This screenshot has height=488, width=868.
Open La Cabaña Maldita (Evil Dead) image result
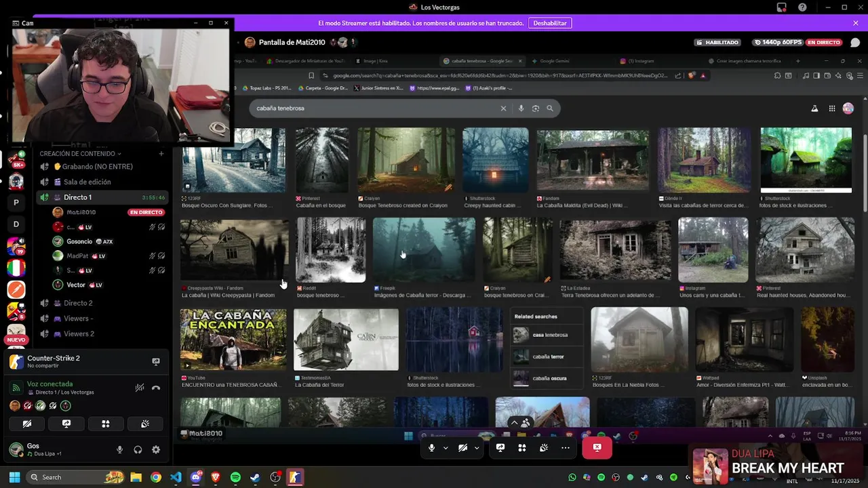[593, 160]
